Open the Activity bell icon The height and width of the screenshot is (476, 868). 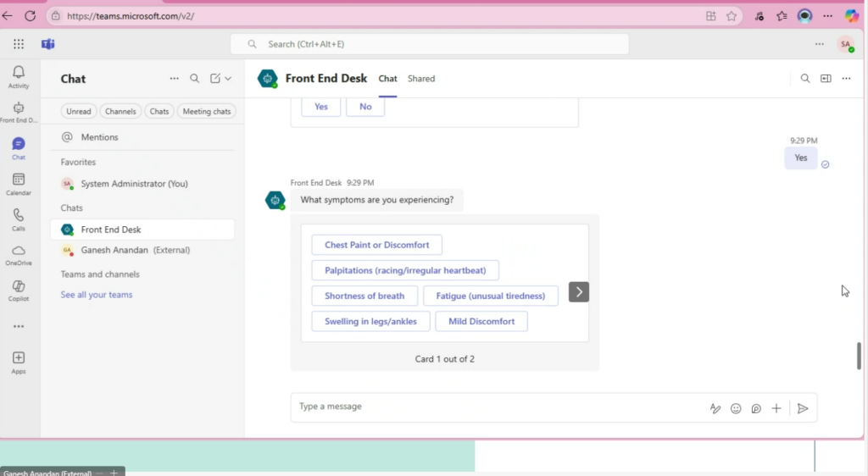19,77
